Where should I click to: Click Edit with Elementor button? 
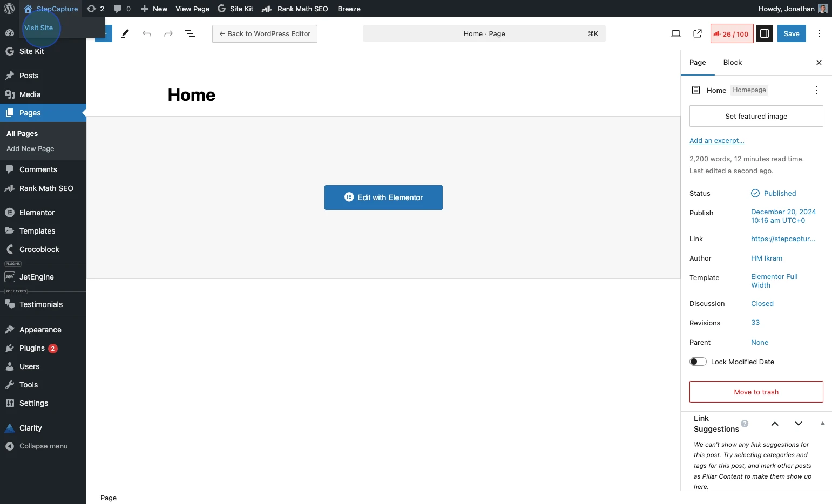[383, 197]
